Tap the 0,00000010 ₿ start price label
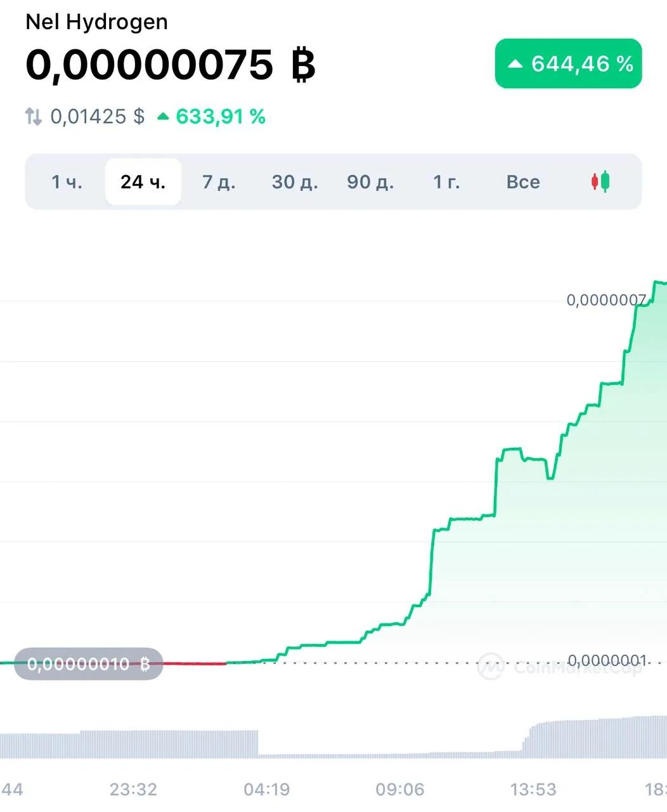667x812 pixels. coord(88,664)
